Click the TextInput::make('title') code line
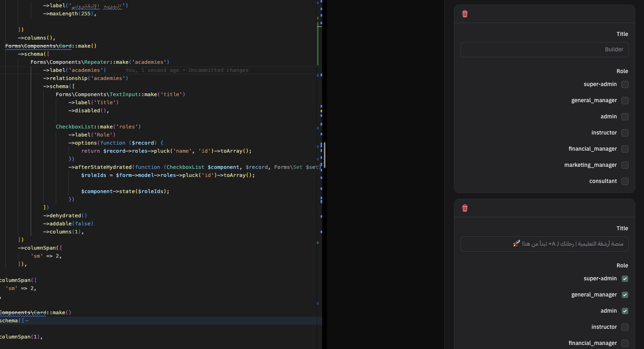644x349 pixels. [x=120, y=95]
